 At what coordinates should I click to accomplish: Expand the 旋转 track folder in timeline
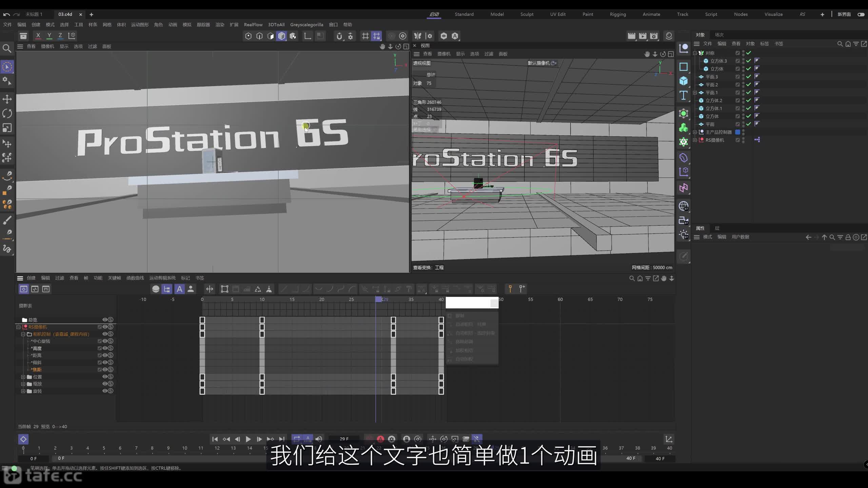[23, 391]
